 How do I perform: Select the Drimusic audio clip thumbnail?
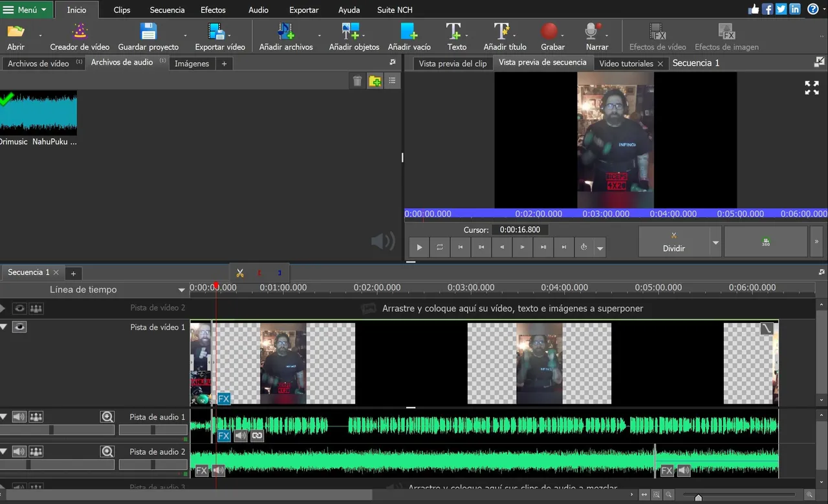pos(38,113)
